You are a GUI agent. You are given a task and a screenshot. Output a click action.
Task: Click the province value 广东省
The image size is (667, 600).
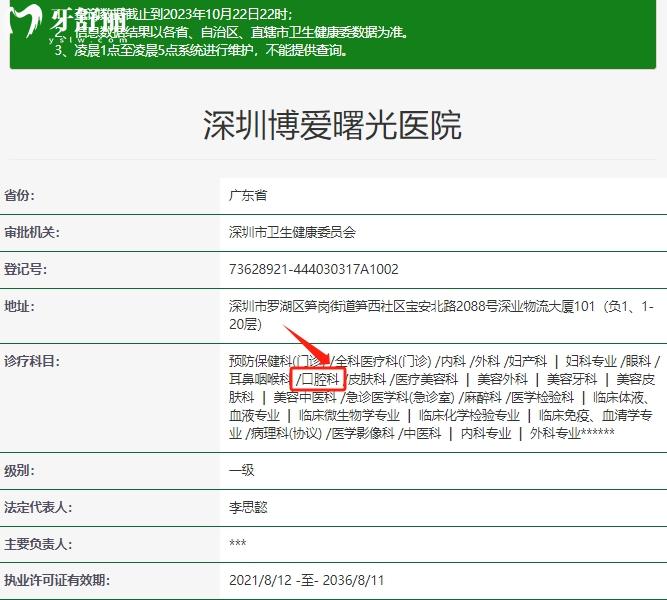[248, 196]
